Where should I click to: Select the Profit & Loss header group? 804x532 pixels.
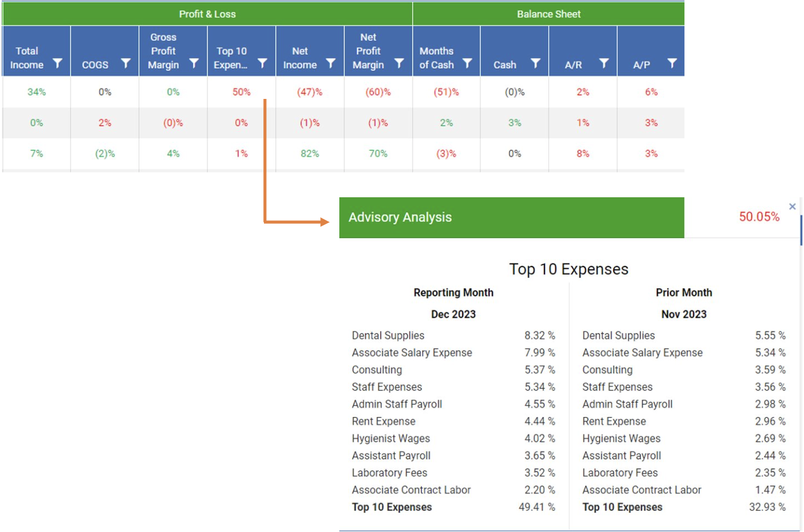click(x=207, y=14)
